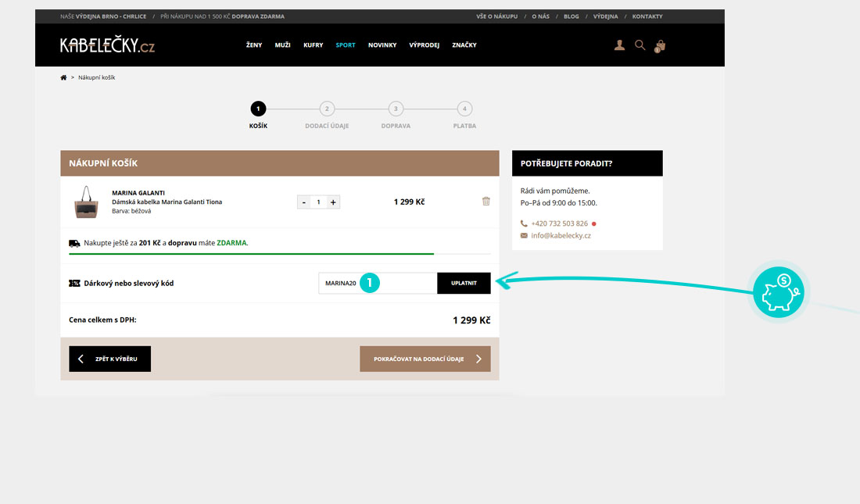Viewport: 860px width, 504px height.
Task: Click the Marina Galanti handbag thumbnail
Action: click(86, 202)
